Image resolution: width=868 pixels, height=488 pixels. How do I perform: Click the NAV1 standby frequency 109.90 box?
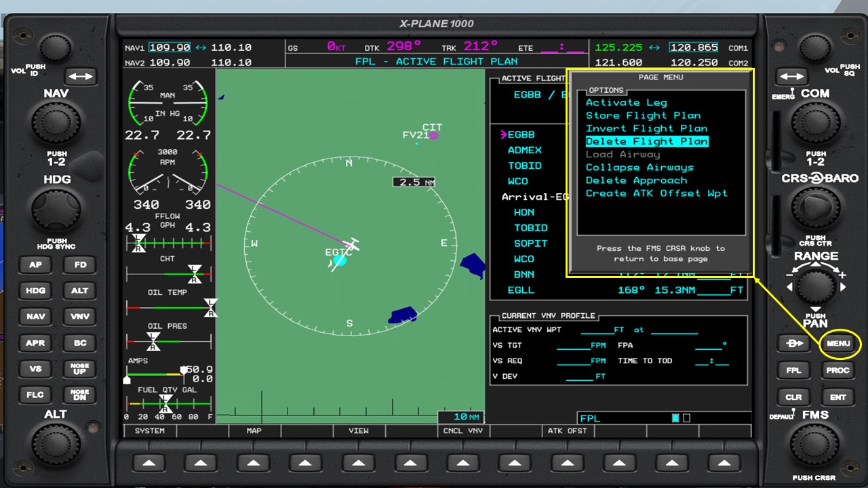tap(170, 47)
